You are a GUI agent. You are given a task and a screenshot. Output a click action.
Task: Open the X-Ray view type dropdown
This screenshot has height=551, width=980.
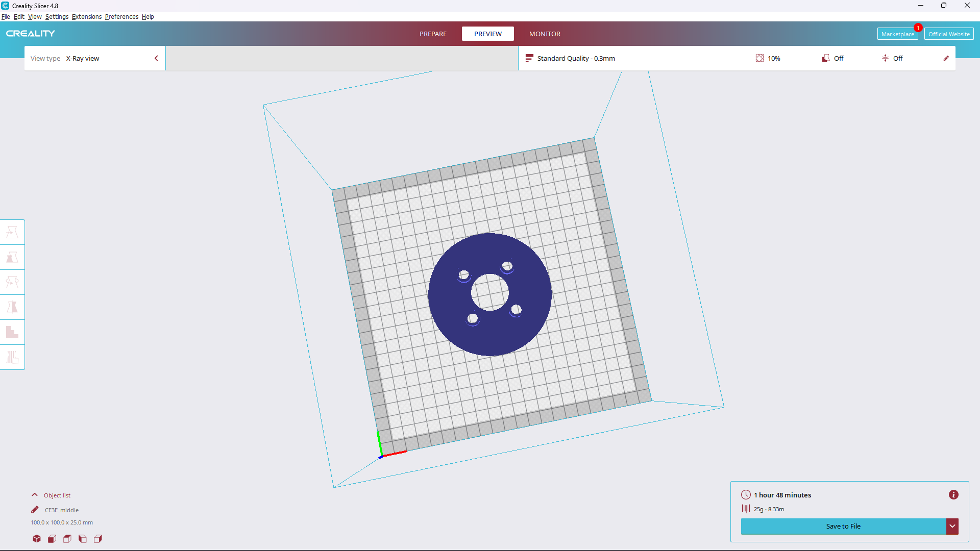tap(83, 58)
